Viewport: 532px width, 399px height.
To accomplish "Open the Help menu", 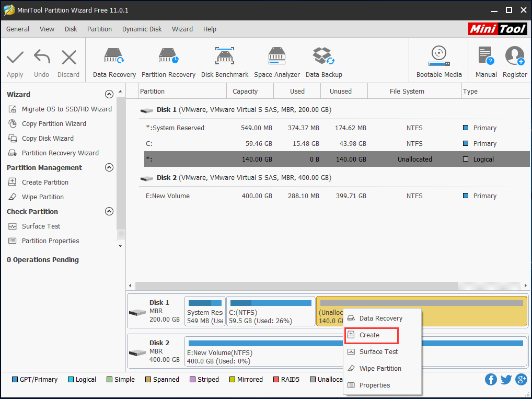I will tap(210, 29).
